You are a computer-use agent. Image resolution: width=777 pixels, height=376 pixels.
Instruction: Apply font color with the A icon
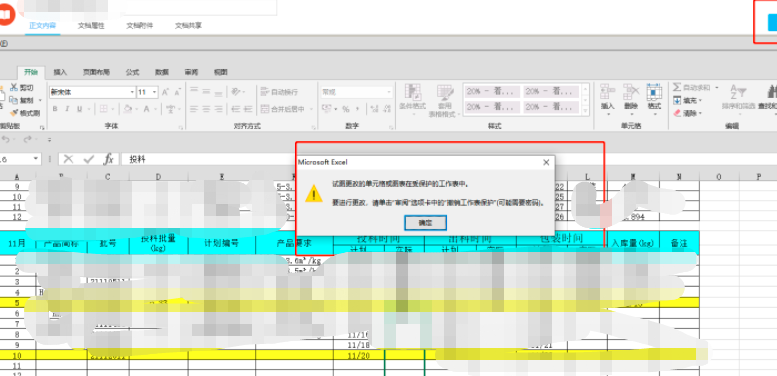tap(147, 109)
